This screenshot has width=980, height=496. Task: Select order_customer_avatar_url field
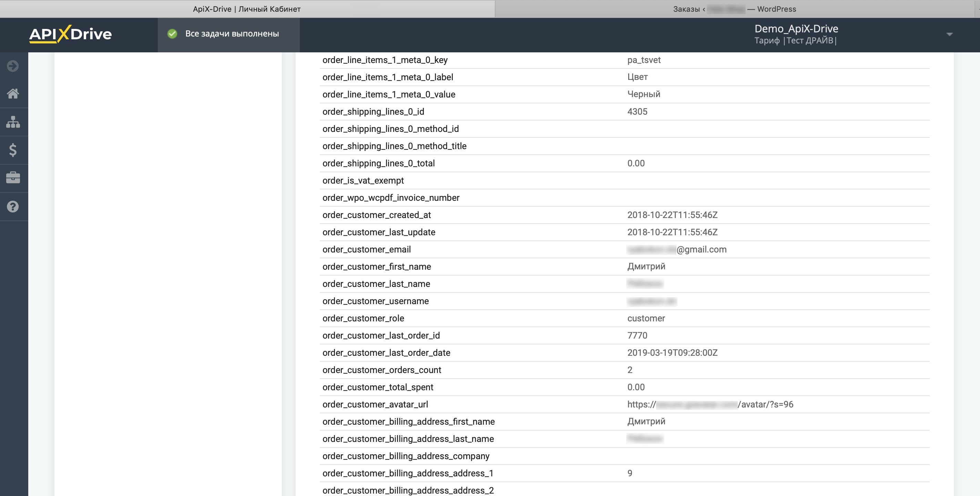pyautogui.click(x=375, y=404)
